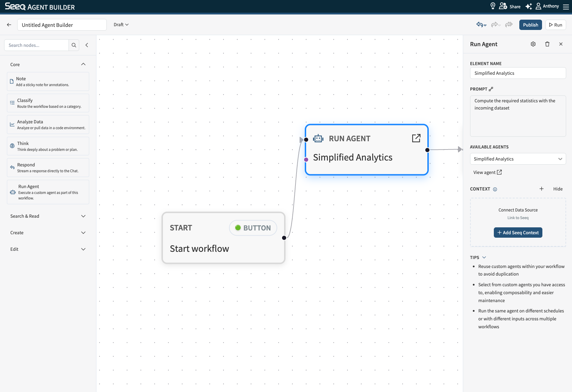This screenshot has width=572, height=392.
Task: Open the Available Agents dropdown
Action: [518, 159]
